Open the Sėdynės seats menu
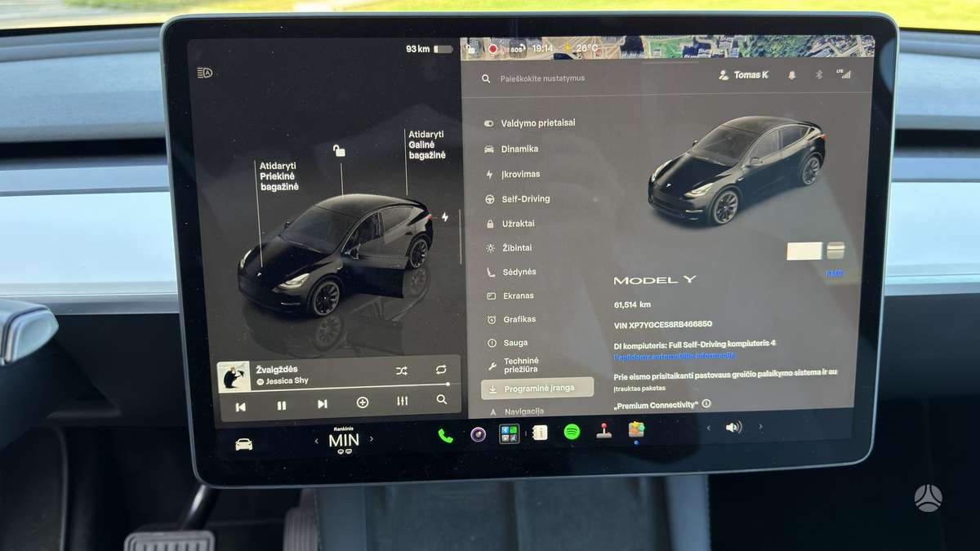The width and height of the screenshot is (980, 551). [x=511, y=272]
